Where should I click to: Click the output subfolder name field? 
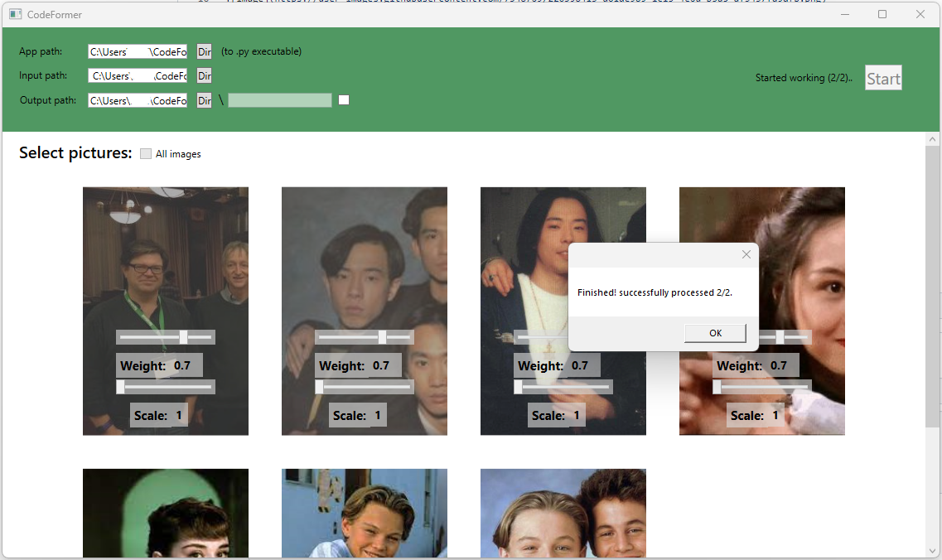pyautogui.click(x=280, y=100)
